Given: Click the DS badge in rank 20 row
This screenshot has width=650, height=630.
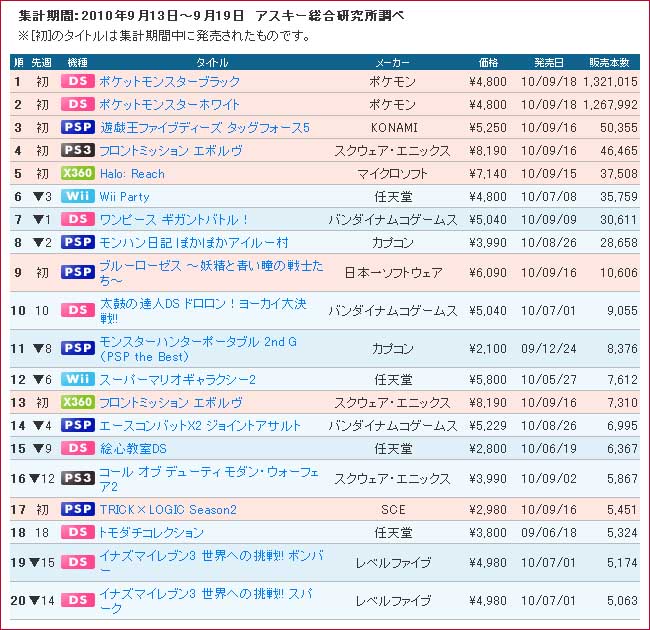Looking at the screenshot, I should pos(78,600).
